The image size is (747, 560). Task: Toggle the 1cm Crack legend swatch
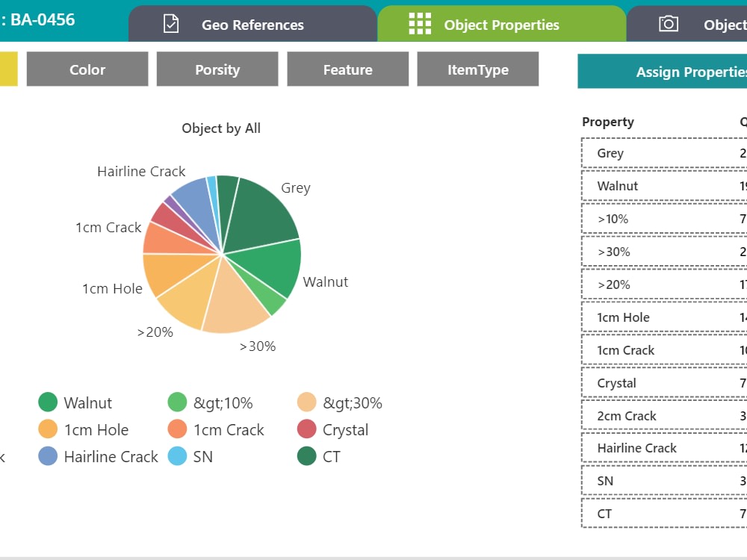(x=177, y=429)
